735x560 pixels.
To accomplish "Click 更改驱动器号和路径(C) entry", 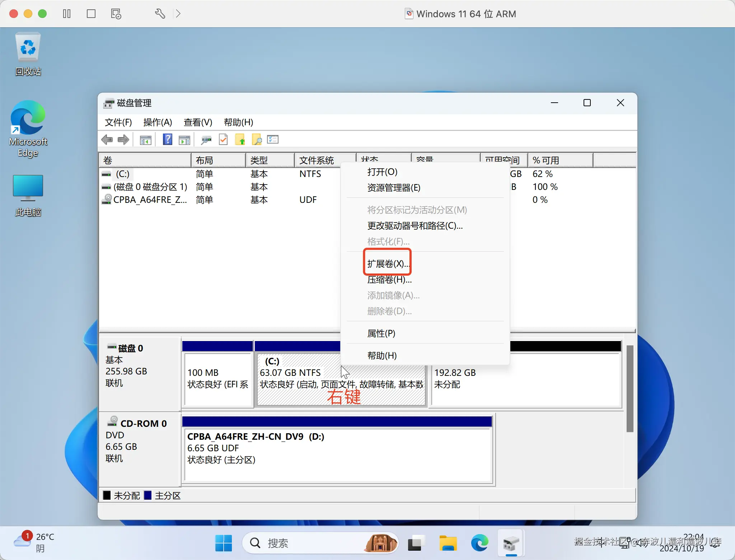I will click(415, 226).
